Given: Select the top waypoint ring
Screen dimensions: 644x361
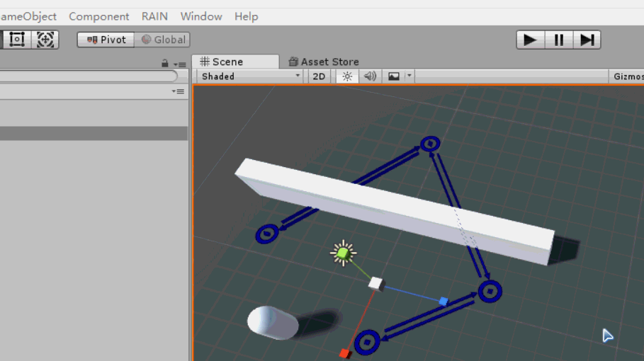Looking at the screenshot, I should pyautogui.click(x=430, y=144).
